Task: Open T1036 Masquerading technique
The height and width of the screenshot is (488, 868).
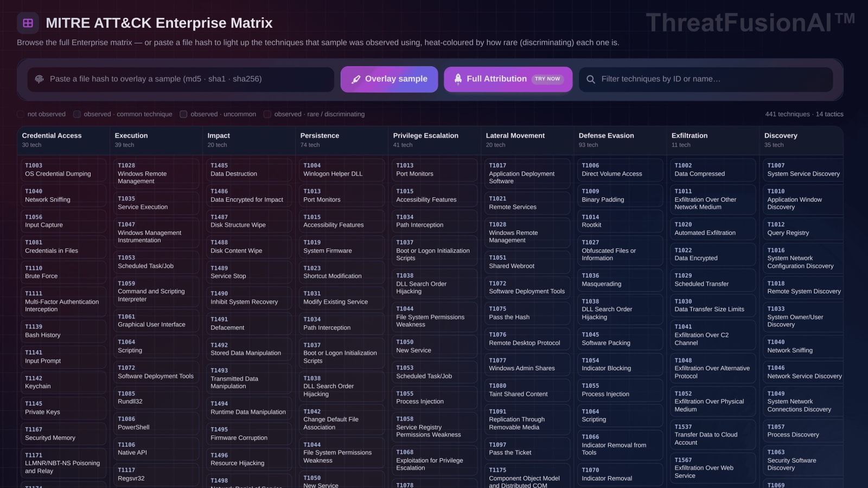Action: click(620, 280)
